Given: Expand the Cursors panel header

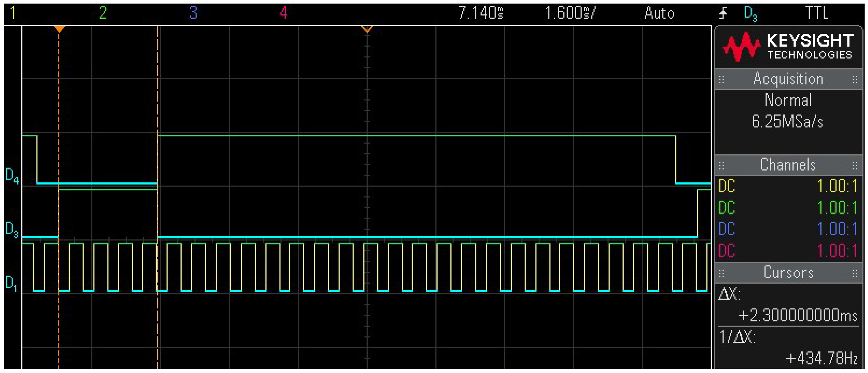Looking at the screenshot, I should tap(788, 273).
